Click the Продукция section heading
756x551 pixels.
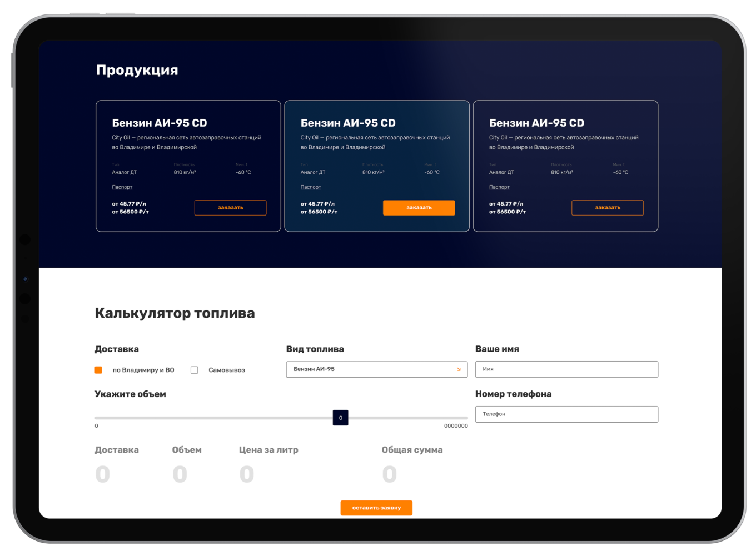coord(137,71)
